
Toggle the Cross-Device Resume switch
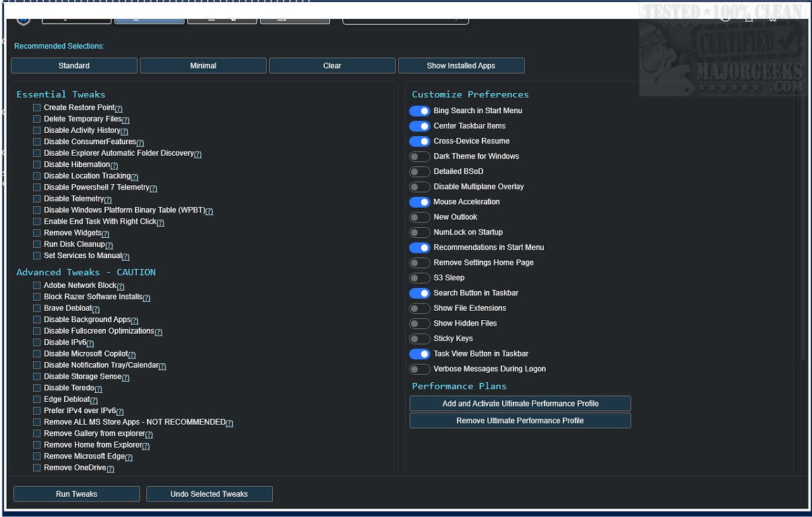[420, 142]
